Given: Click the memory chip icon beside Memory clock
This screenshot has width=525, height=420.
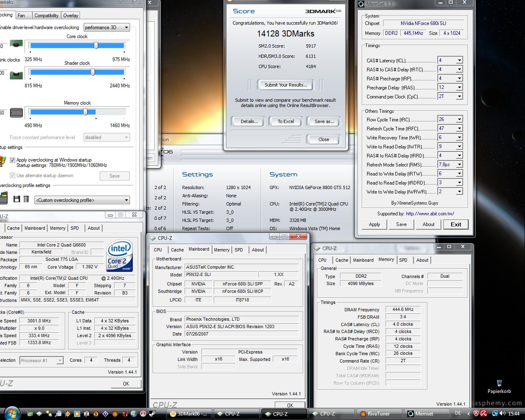Looking at the screenshot, I should (16, 112).
